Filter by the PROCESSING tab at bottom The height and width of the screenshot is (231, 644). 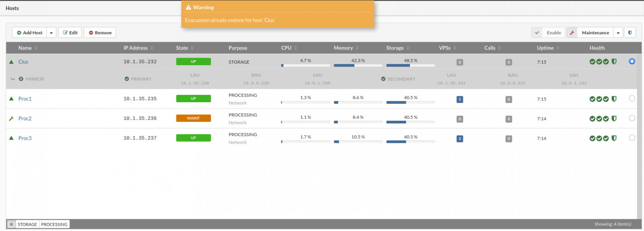(x=54, y=224)
